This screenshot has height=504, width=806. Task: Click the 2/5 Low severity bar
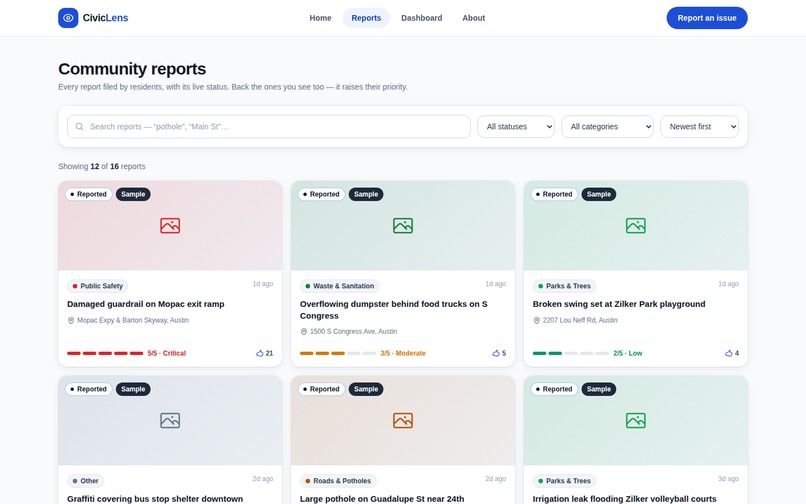[x=571, y=353]
